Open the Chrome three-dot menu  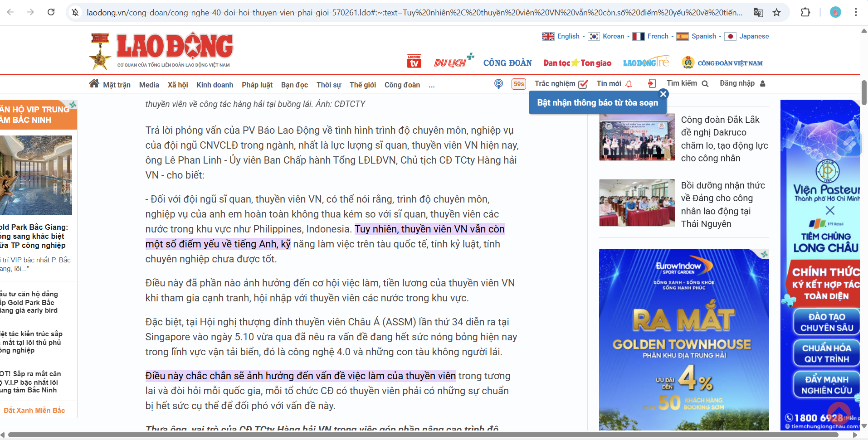(x=856, y=12)
